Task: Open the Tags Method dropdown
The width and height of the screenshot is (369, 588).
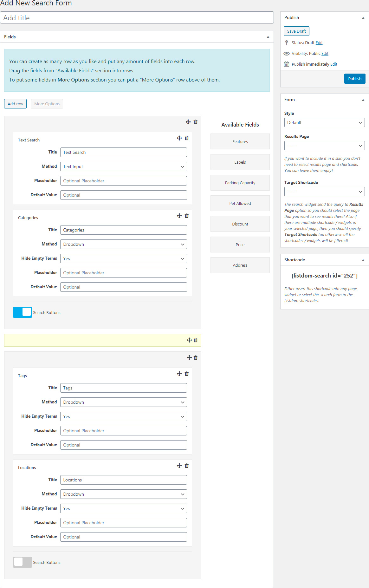Action: click(x=124, y=402)
